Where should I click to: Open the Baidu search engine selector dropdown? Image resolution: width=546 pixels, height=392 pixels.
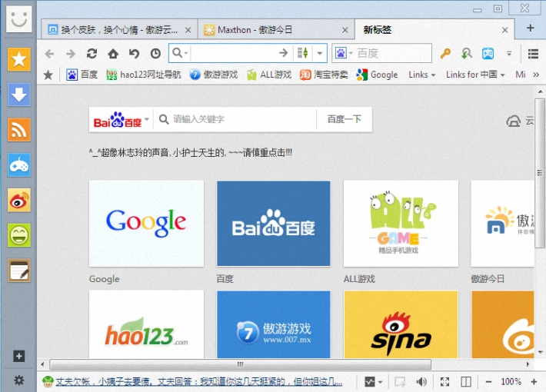pos(344,53)
